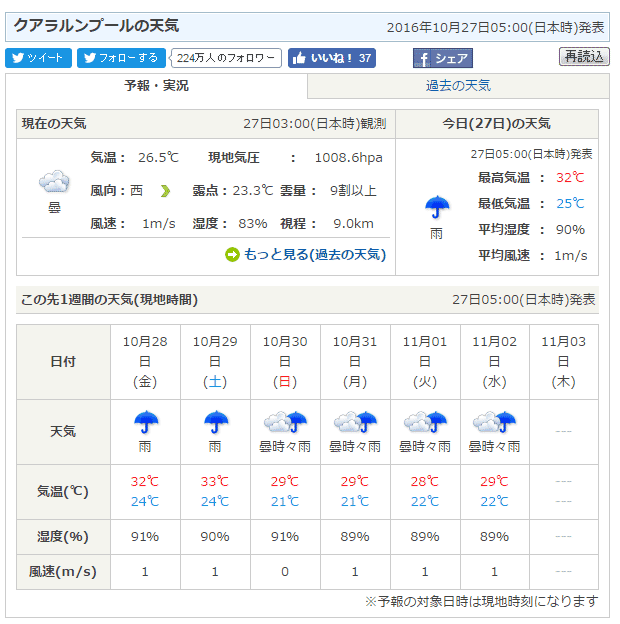
Task: Click the 平均風速 1m/s value
Action: coord(571,255)
